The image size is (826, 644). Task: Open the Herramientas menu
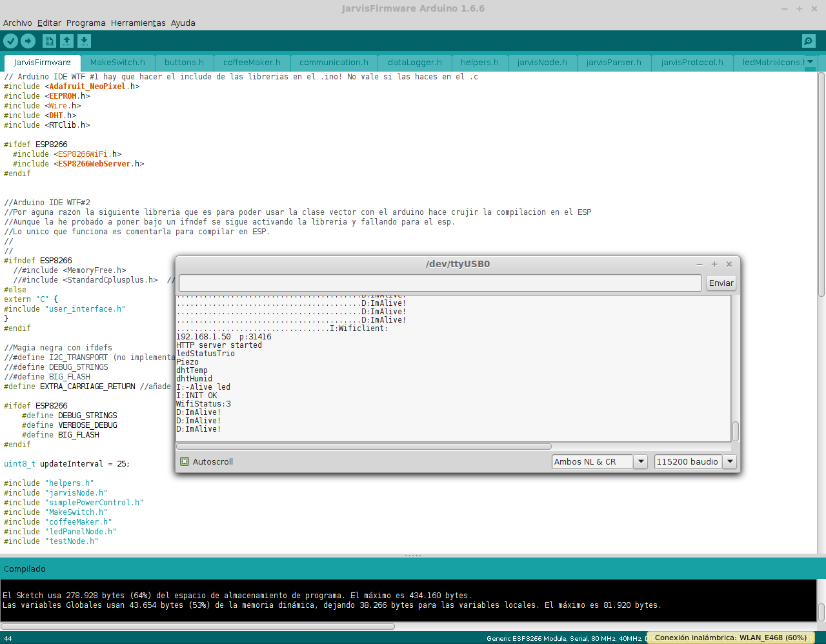[x=138, y=23]
